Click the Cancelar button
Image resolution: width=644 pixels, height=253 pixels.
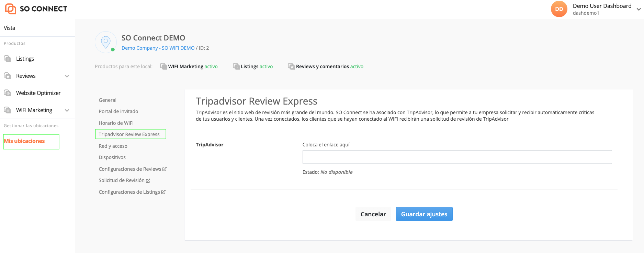click(373, 214)
